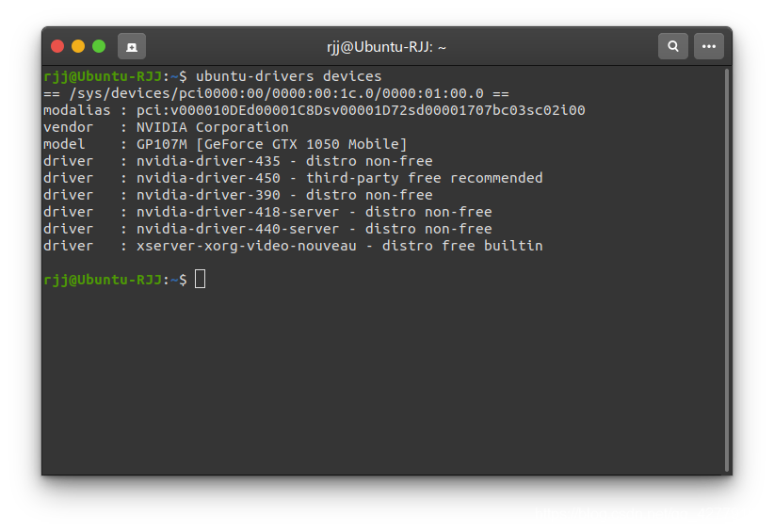774x532 pixels.
Task: Minimize the terminal using the yellow button
Action: (x=78, y=46)
